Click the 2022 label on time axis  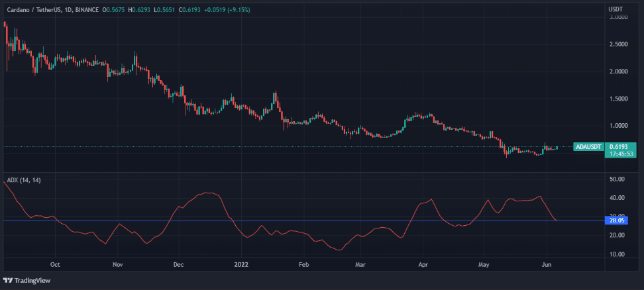(x=241, y=265)
